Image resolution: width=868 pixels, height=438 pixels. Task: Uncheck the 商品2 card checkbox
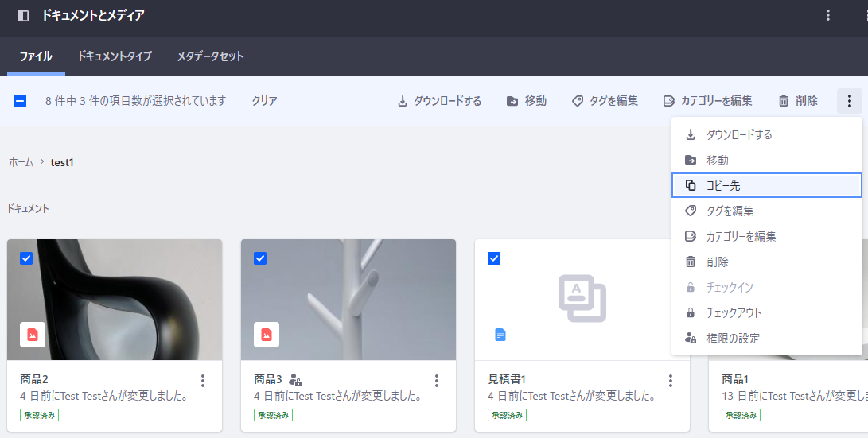point(26,258)
